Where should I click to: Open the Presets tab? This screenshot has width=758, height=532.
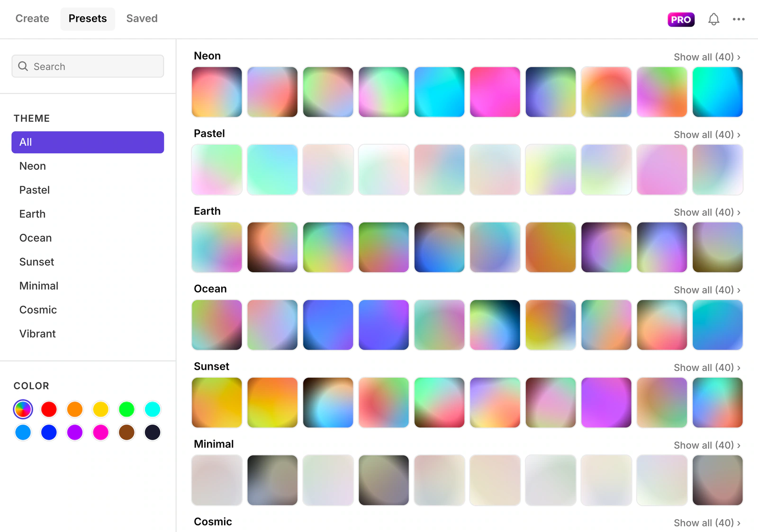click(x=88, y=18)
